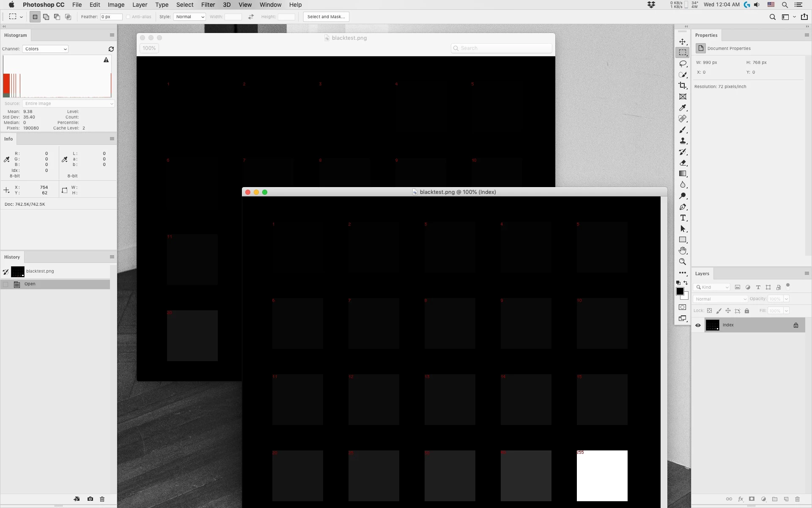Open the Filter menu
The height and width of the screenshot is (508, 812).
coord(208,5)
